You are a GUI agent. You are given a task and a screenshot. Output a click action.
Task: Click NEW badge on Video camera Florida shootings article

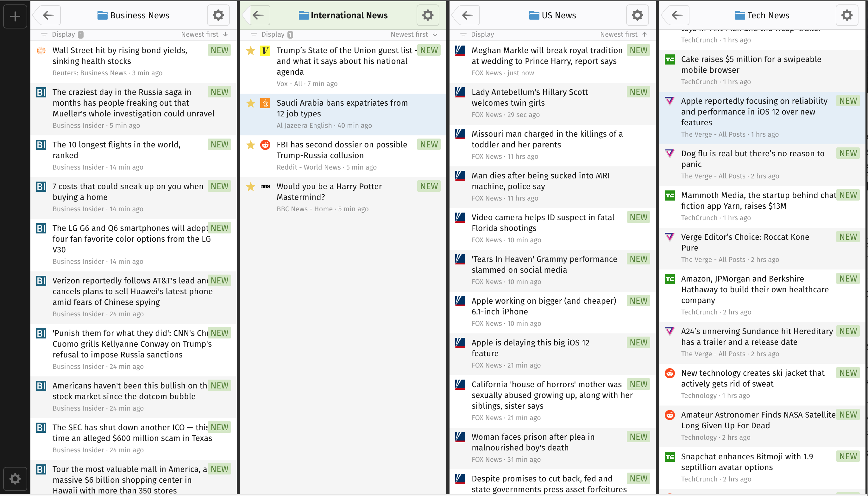638,217
